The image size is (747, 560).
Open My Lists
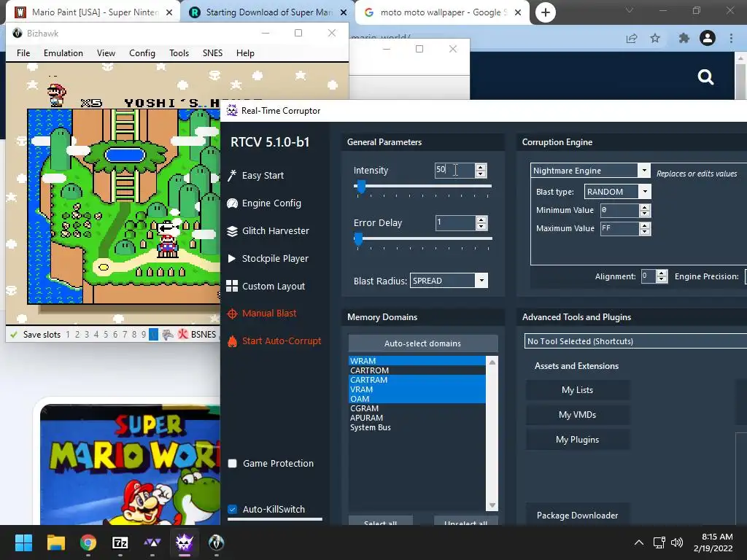coord(578,390)
